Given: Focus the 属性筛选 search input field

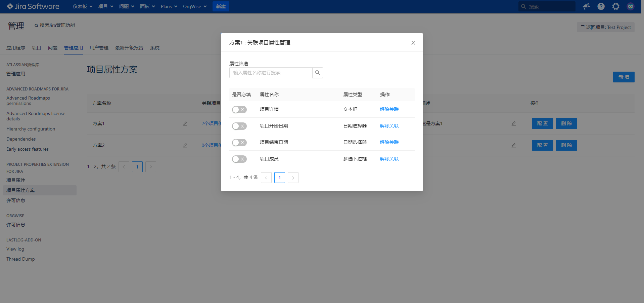Looking at the screenshot, I should point(271,73).
